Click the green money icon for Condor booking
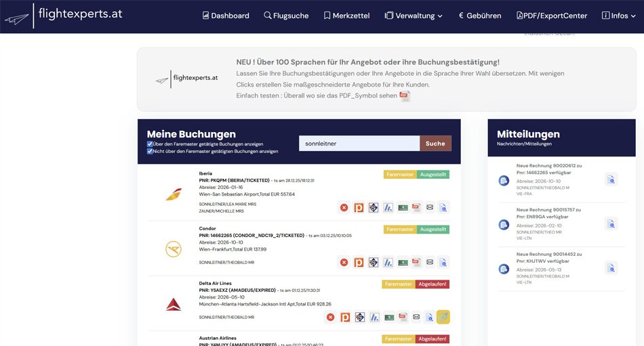 tap(403, 262)
